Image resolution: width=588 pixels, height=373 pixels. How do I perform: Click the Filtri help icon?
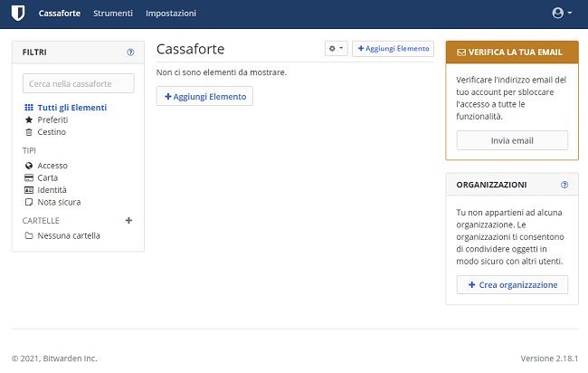click(x=130, y=53)
